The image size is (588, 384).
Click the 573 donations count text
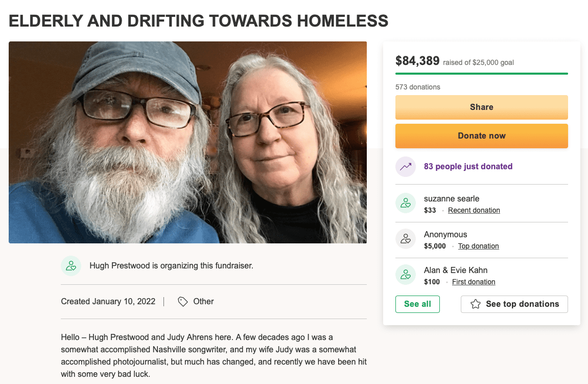pos(417,87)
